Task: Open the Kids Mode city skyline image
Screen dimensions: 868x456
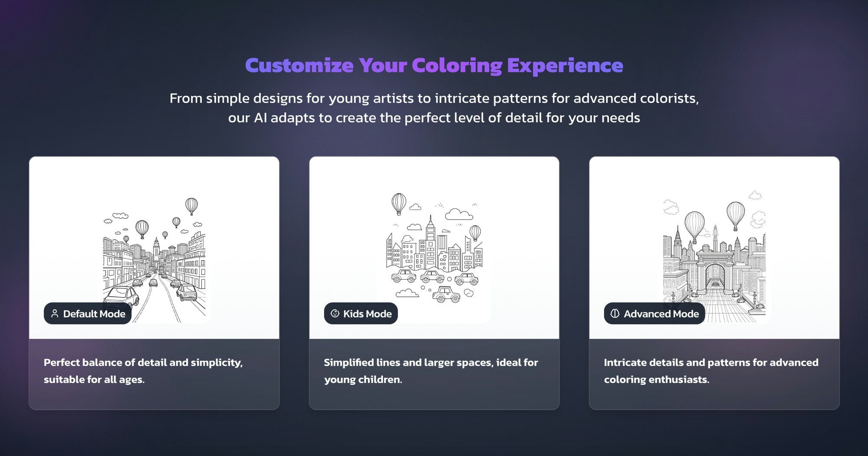Action: [x=434, y=248]
